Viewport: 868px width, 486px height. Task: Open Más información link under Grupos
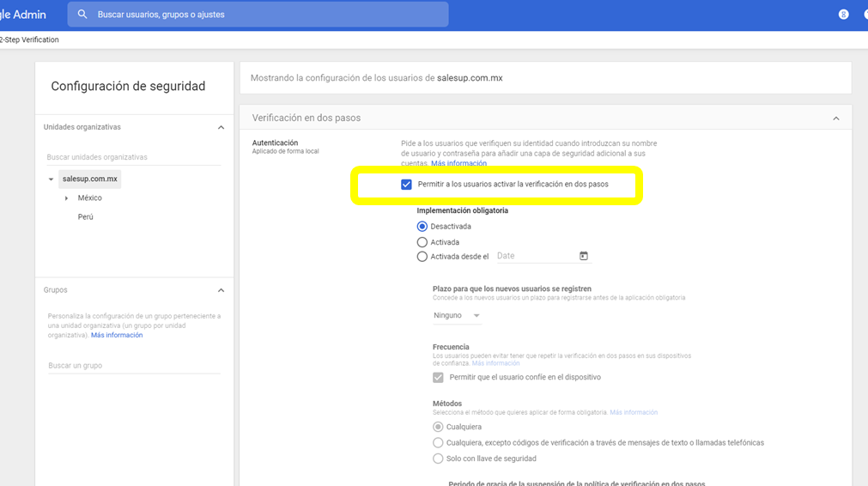click(117, 335)
